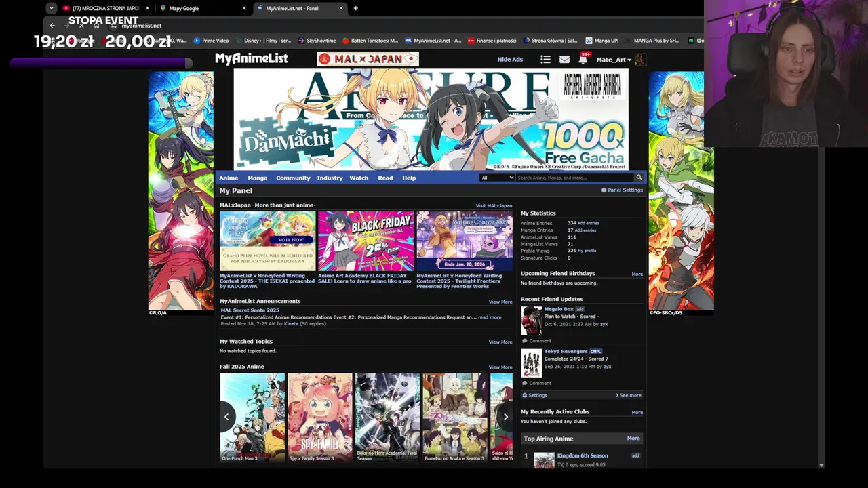Image resolution: width=868 pixels, height=488 pixels.
Task: Open the MyAnimeList list icon menu
Action: point(545,60)
